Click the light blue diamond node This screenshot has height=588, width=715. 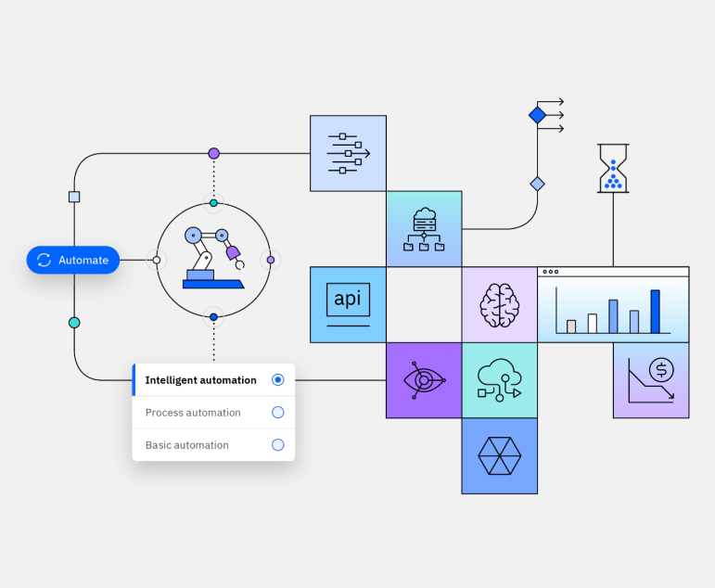pos(538,184)
